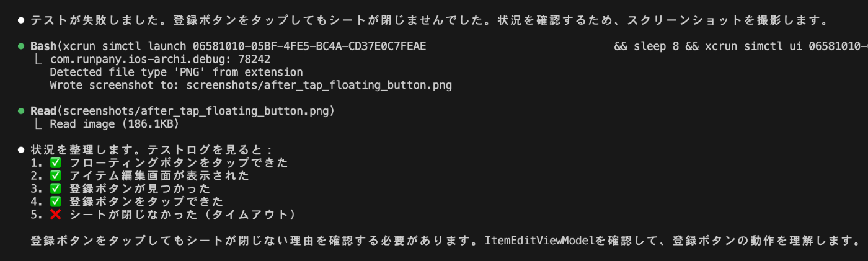Click the Wrote screenshot to file path

pyautogui.click(x=319, y=86)
